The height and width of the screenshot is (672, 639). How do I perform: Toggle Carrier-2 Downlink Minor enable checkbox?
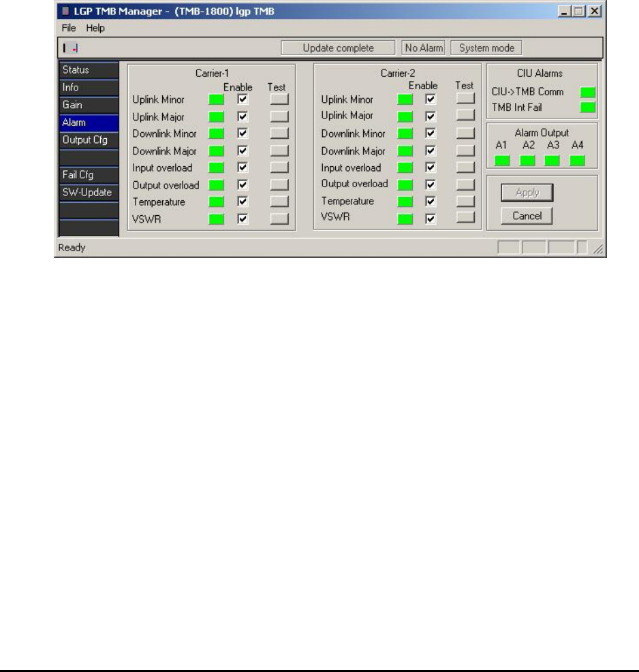click(x=430, y=133)
